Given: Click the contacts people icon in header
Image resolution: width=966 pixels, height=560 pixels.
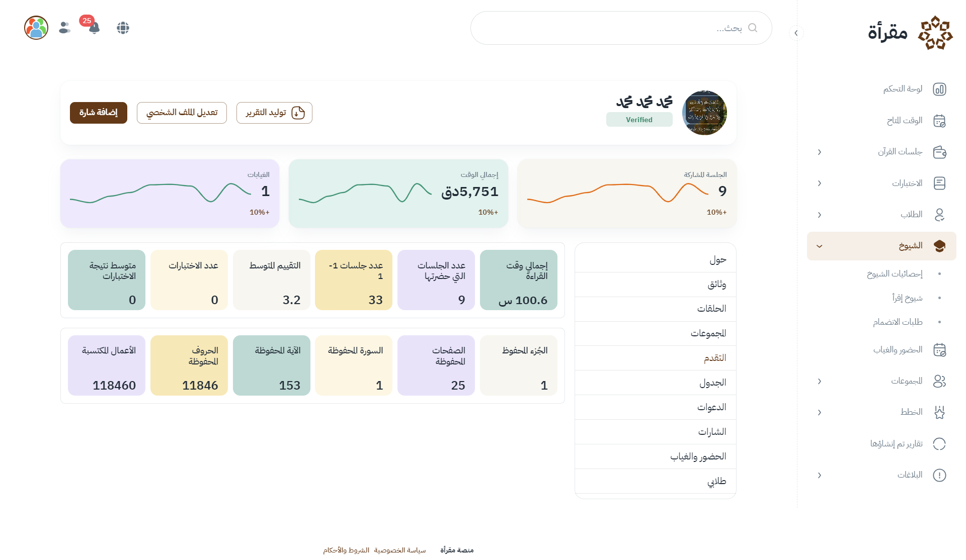Looking at the screenshot, I should [x=64, y=28].
